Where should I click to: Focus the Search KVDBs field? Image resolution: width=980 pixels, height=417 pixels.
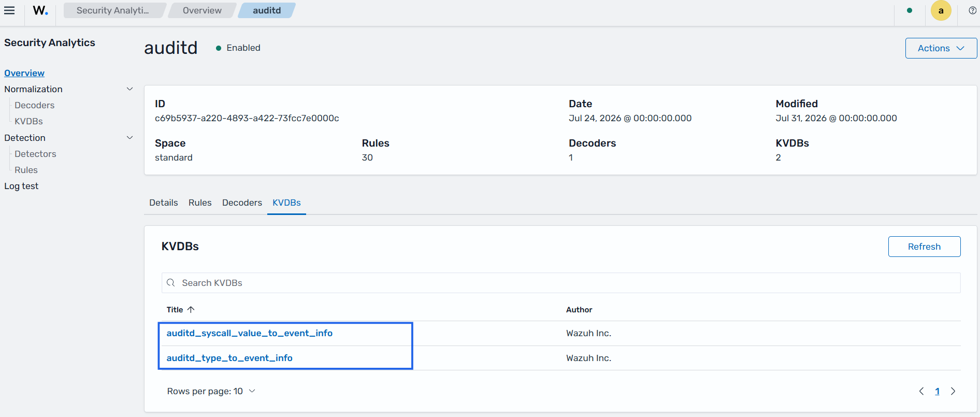(561, 283)
